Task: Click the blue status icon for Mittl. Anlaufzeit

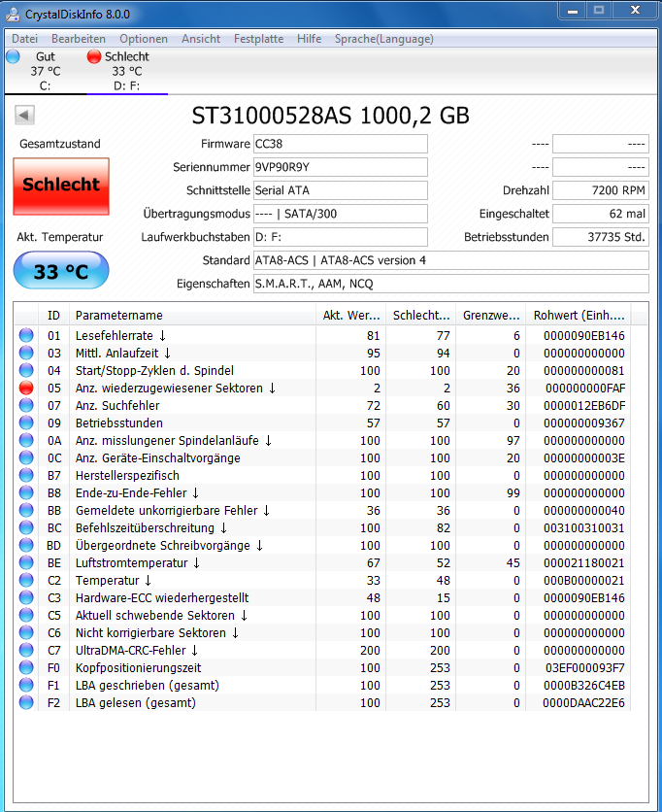Action: coord(26,354)
